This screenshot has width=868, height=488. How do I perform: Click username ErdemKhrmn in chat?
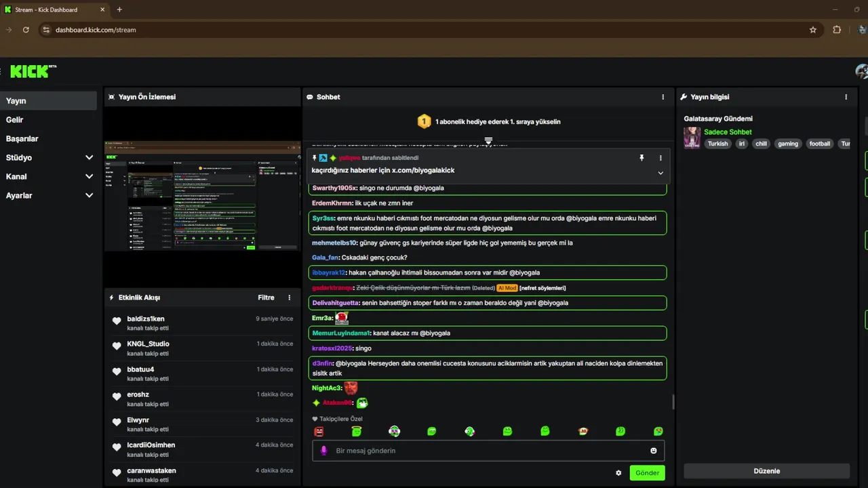click(332, 203)
